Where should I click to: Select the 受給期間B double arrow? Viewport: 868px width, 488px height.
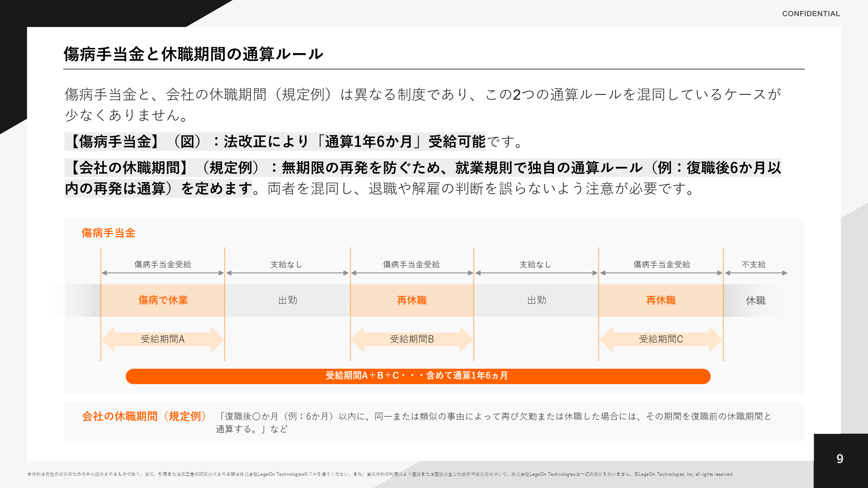click(412, 339)
